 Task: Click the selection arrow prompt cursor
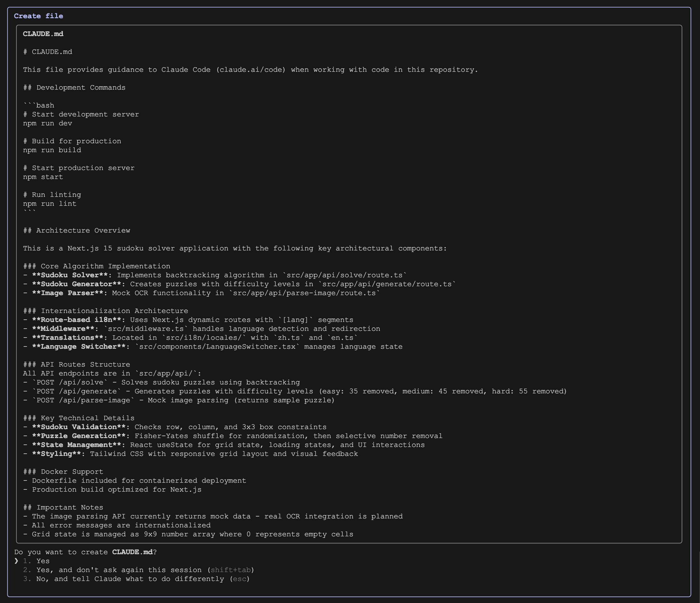16,561
